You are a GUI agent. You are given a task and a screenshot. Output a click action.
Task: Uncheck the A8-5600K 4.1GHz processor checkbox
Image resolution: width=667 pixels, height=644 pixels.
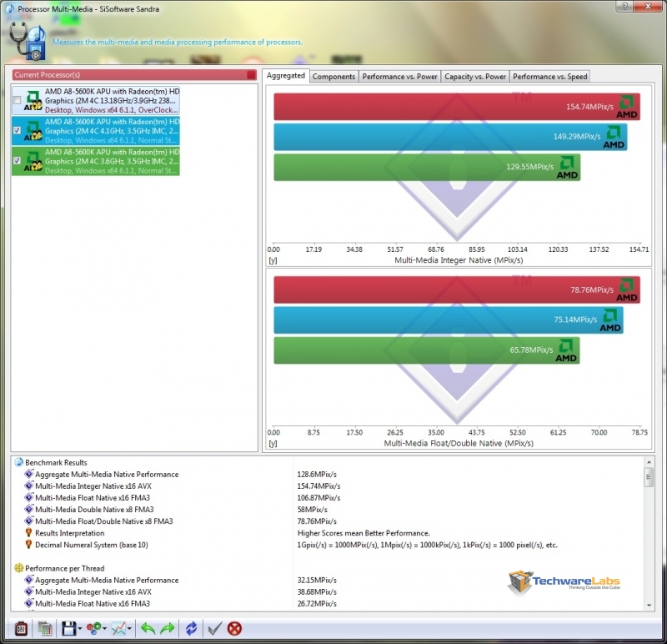[x=17, y=130]
